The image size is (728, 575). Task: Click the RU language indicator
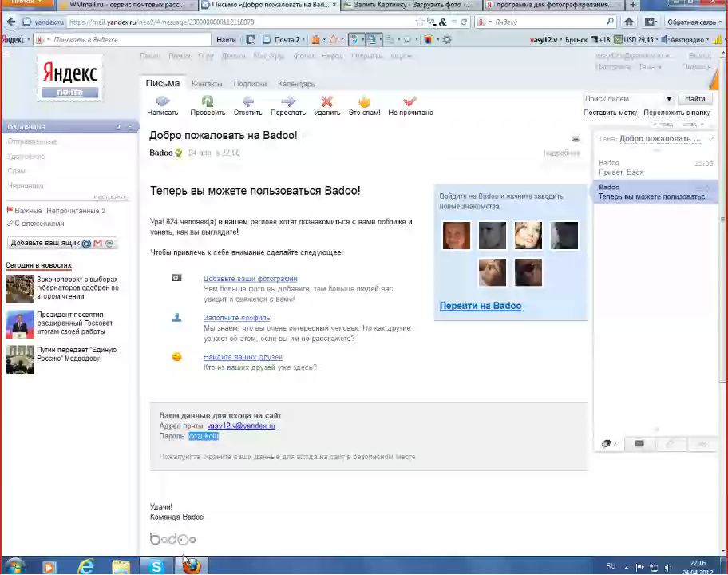click(x=611, y=566)
